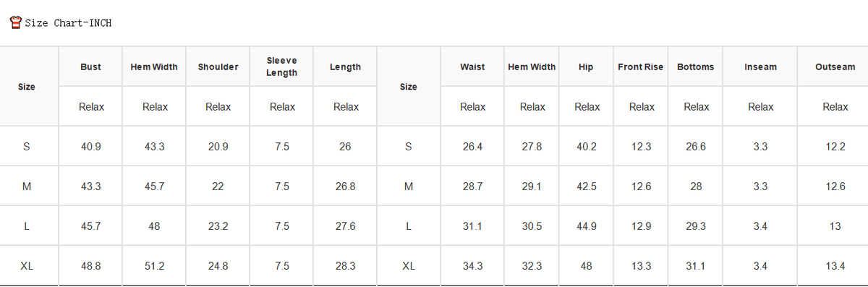Screen dimensions: 868x287
Task: Click the Bottoms column header
Action: (695, 67)
